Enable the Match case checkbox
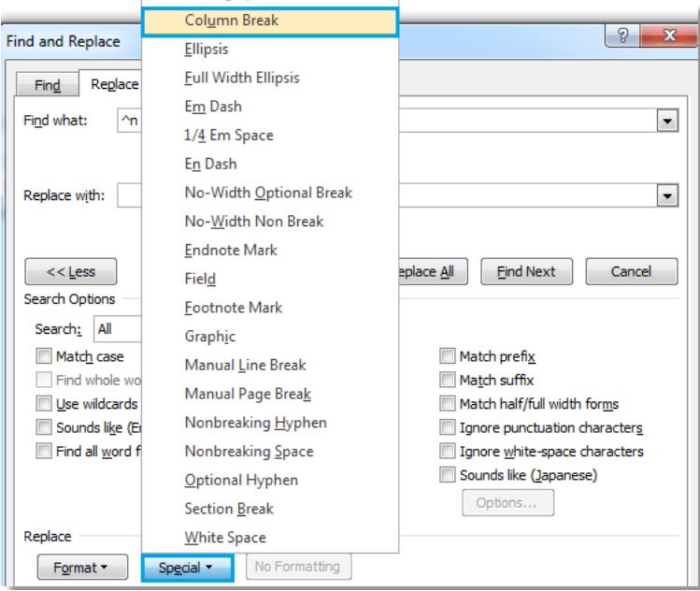 [x=44, y=356]
